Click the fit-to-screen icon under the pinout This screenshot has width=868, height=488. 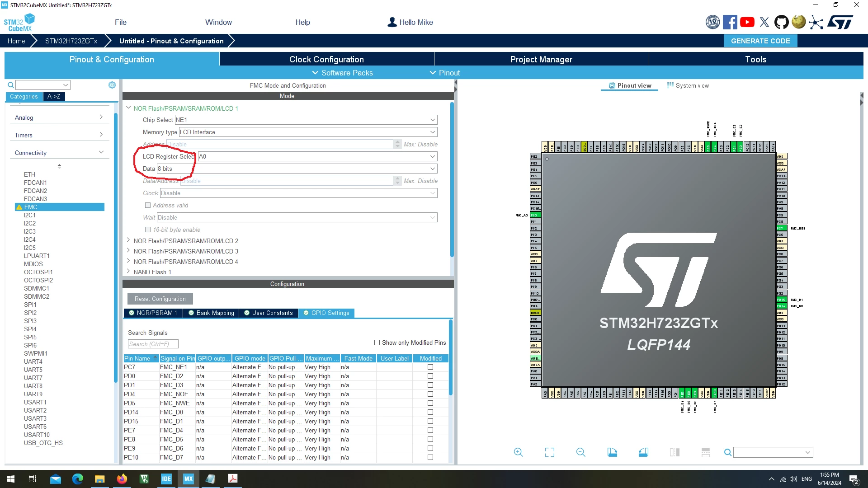tap(550, 452)
